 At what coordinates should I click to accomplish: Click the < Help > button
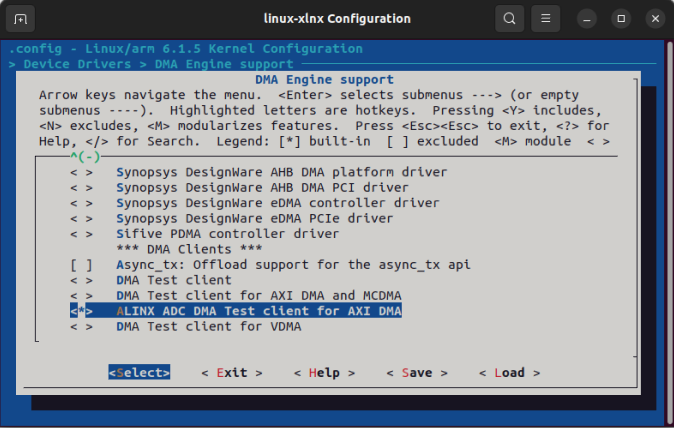[x=324, y=373]
